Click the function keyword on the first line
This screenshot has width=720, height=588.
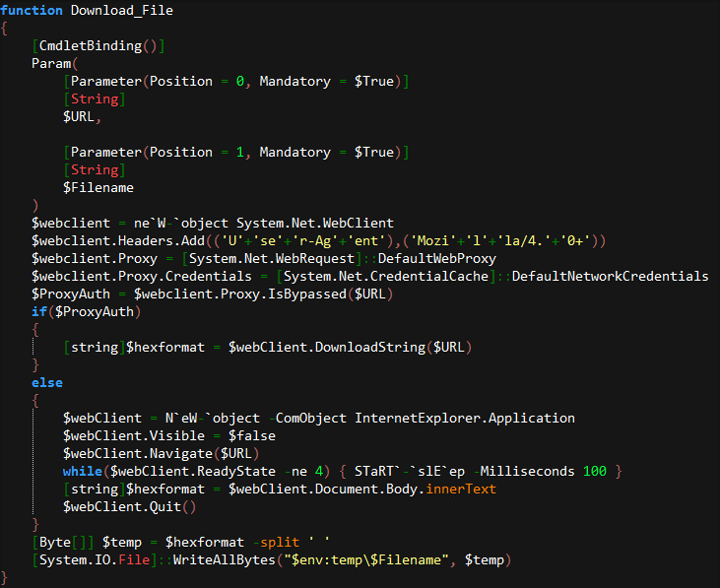coord(32,11)
